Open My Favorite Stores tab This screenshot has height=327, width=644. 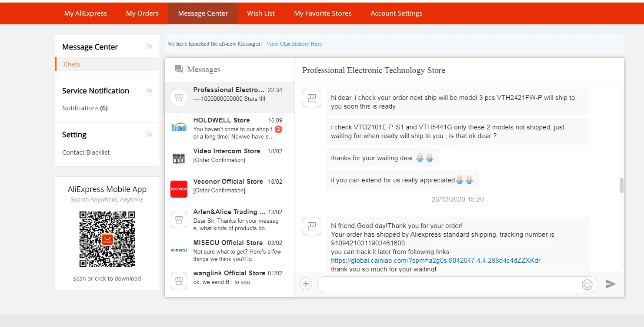click(323, 13)
